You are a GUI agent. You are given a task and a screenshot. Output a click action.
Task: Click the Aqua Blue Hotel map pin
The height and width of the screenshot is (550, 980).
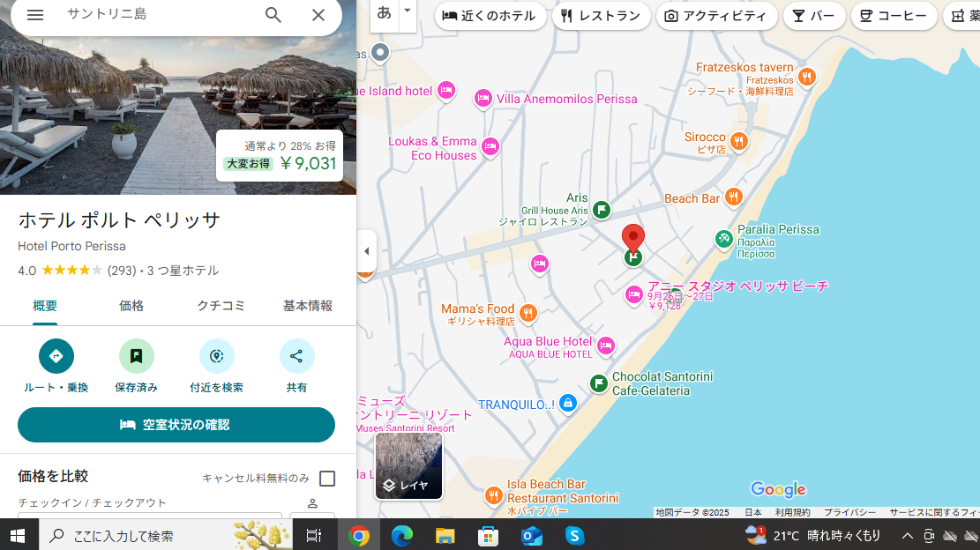point(606,346)
